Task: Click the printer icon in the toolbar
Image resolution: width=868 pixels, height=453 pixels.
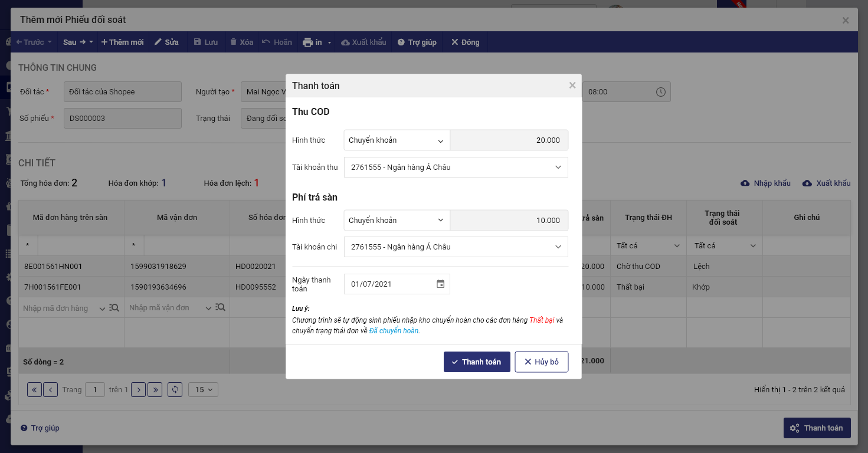Action: coord(307,42)
